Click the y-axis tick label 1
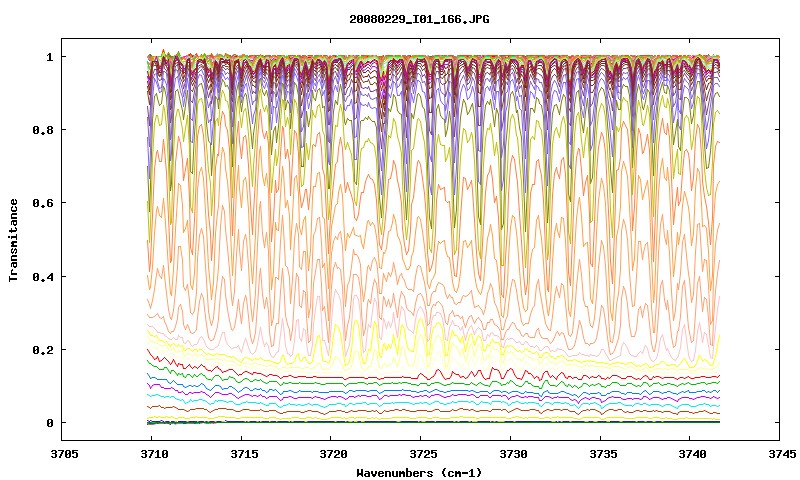The width and height of the screenshot is (800, 480). pyautogui.click(x=49, y=57)
